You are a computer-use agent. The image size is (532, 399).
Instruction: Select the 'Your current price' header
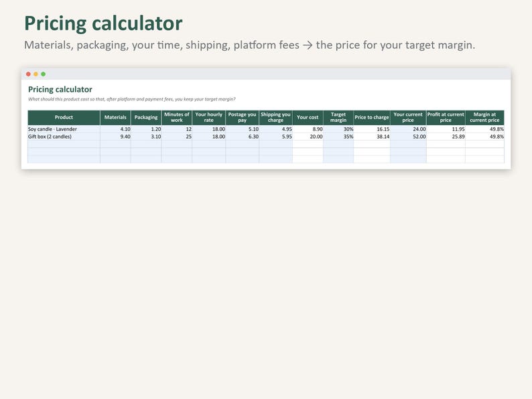[408, 117]
